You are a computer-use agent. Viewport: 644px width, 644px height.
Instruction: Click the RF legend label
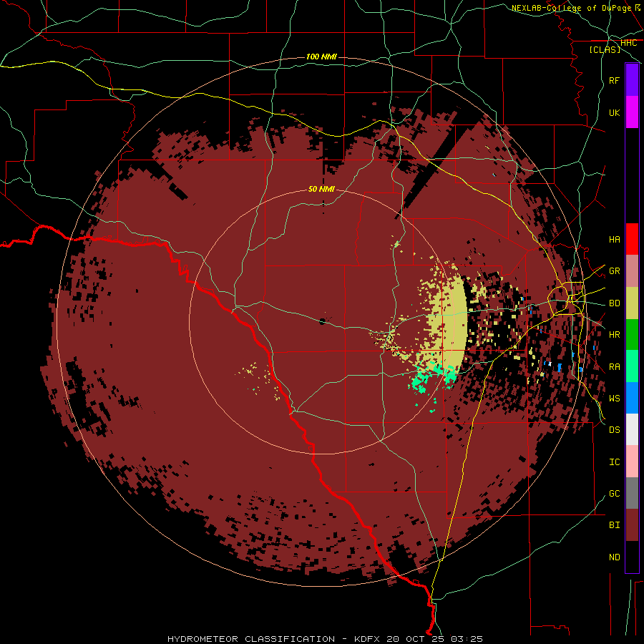coord(614,80)
